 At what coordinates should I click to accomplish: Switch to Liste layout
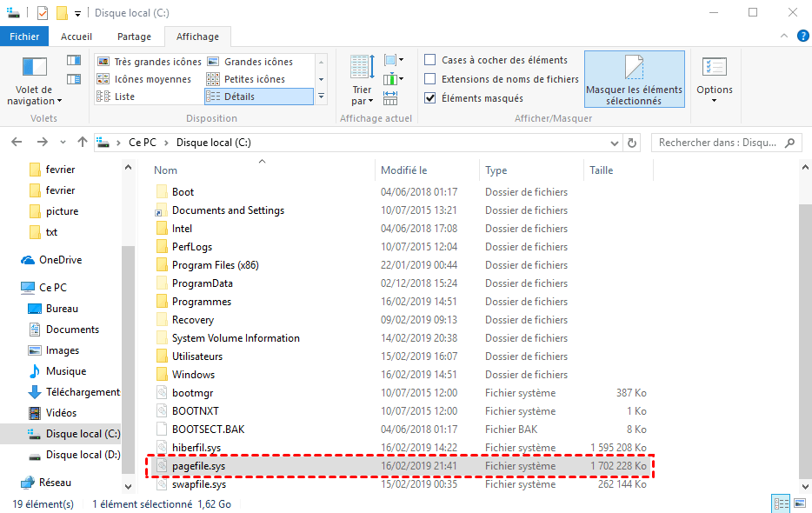pos(116,97)
